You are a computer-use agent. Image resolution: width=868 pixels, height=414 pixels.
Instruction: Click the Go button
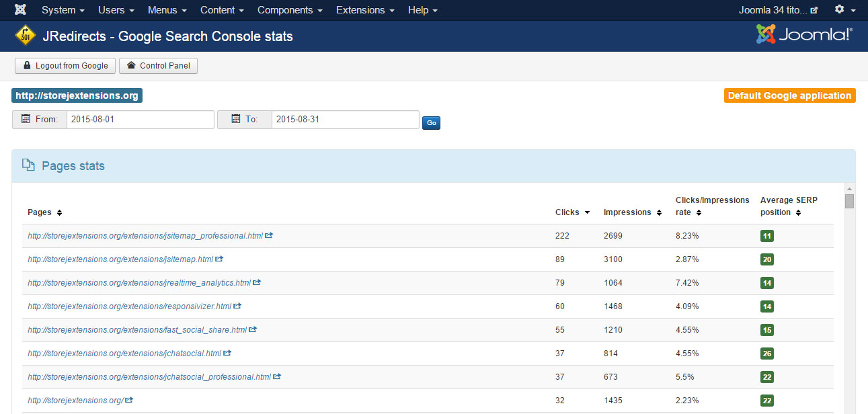click(x=431, y=123)
